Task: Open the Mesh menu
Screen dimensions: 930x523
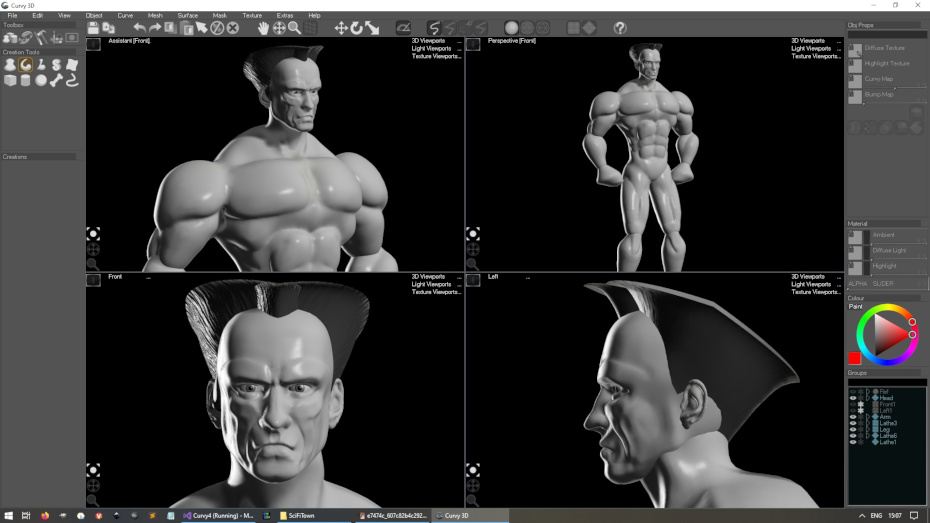Action: tap(155, 15)
